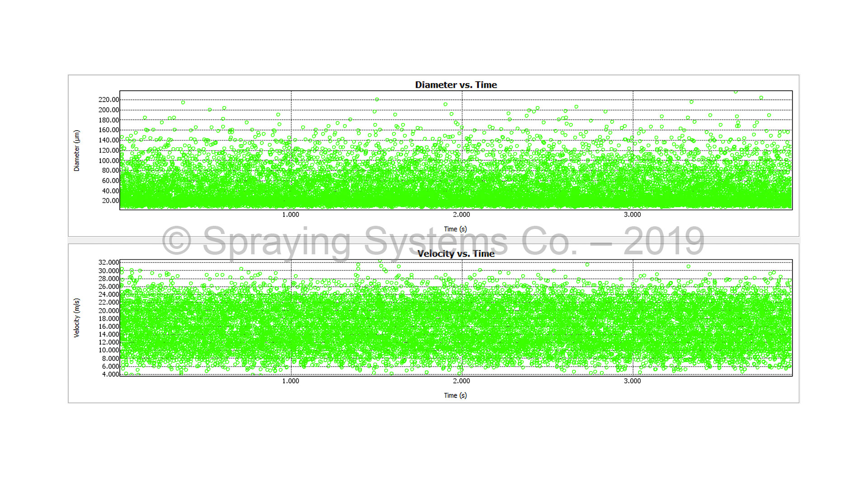Viewport: 868px width, 486px height.
Task: Click the 2.000 time tick below Velocity chart
Action: (x=461, y=381)
